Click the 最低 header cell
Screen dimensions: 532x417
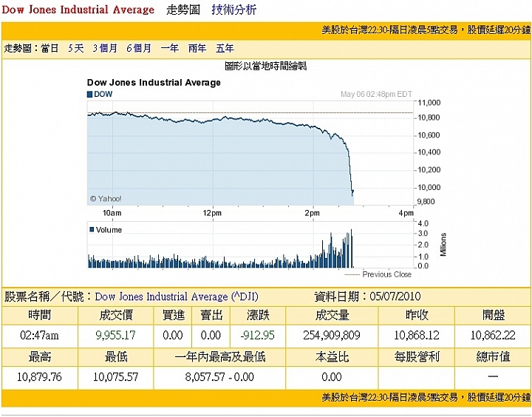coord(116,357)
